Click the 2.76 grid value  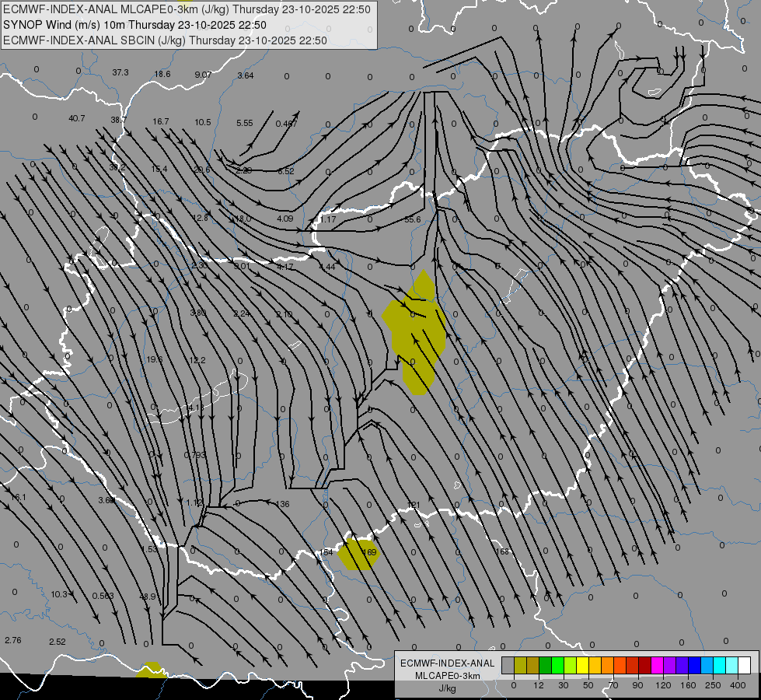(x=13, y=640)
